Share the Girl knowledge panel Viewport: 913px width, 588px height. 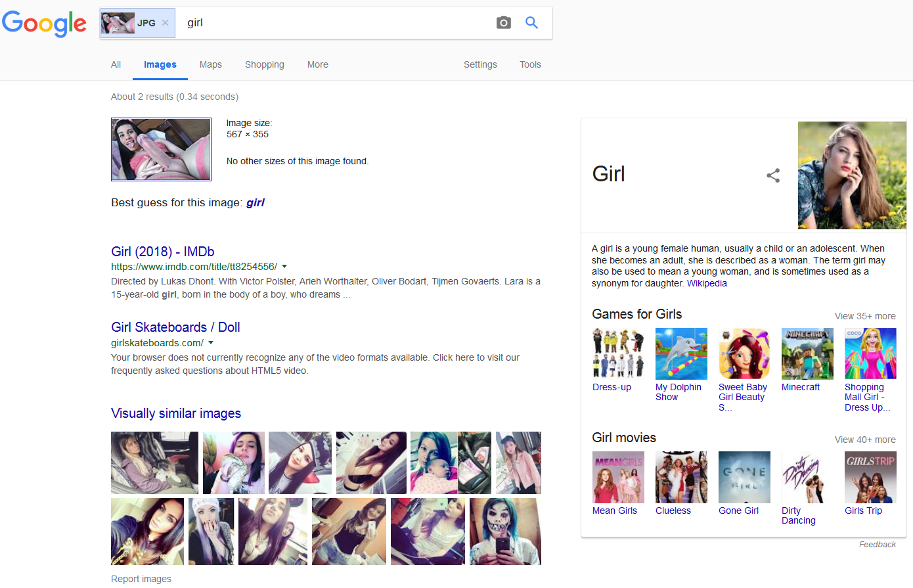tap(773, 175)
